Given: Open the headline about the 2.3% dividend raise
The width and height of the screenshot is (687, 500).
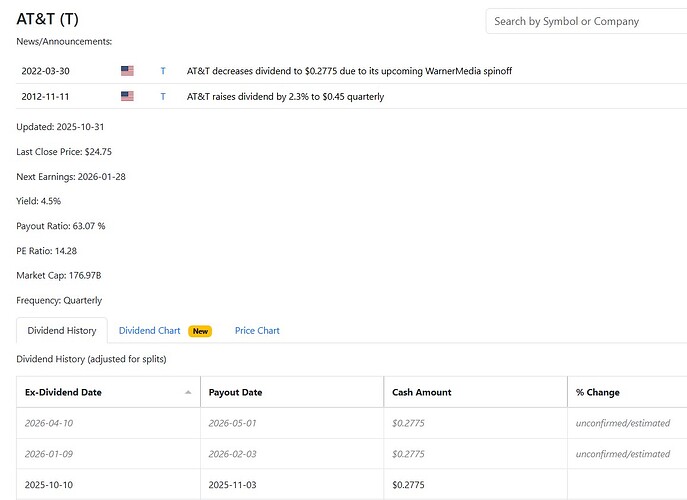Looking at the screenshot, I should 285,96.
